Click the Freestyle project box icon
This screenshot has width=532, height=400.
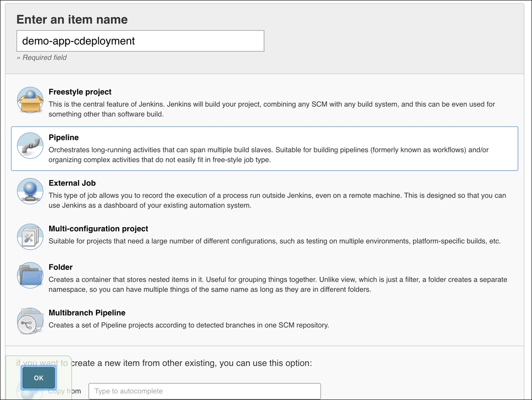(x=30, y=100)
